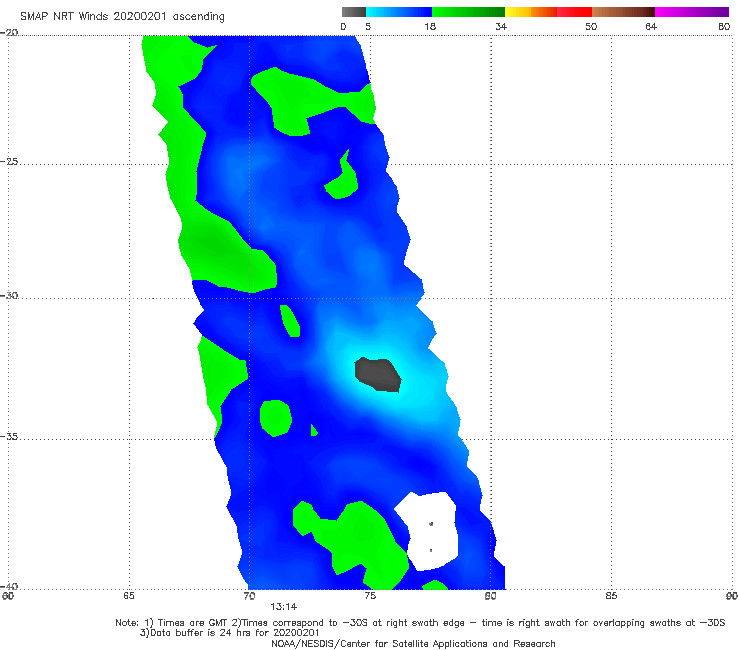The height and width of the screenshot is (650, 740).
Task: Click the longitude label '75'
Action: point(370,596)
